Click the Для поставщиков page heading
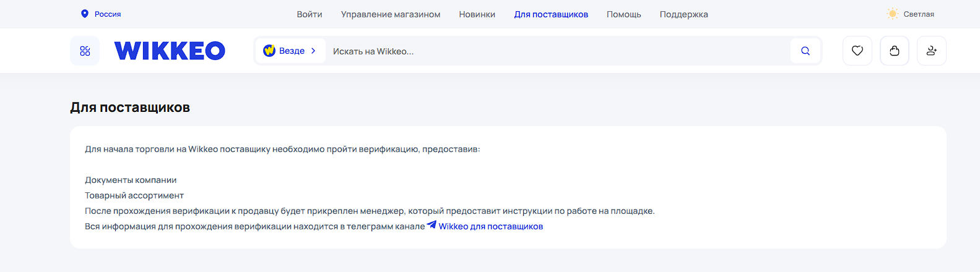 click(130, 108)
